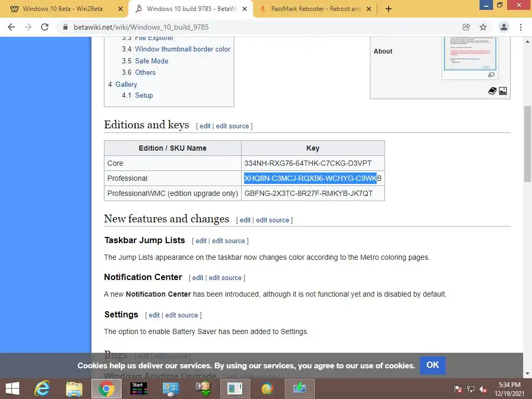Screen dimensions: 532x399
Task: Select the ProfessionalWMC key GBFNG-2X3TC text
Action: pyautogui.click(x=309, y=193)
